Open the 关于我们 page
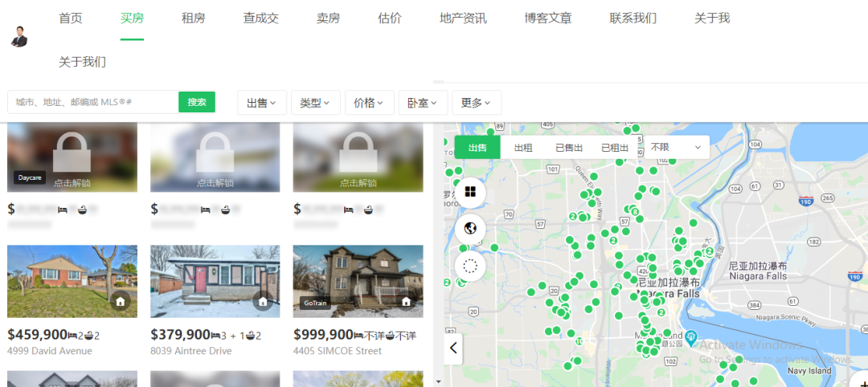The height and width of the screenshot is (387, 868). [x=83, y=62]
